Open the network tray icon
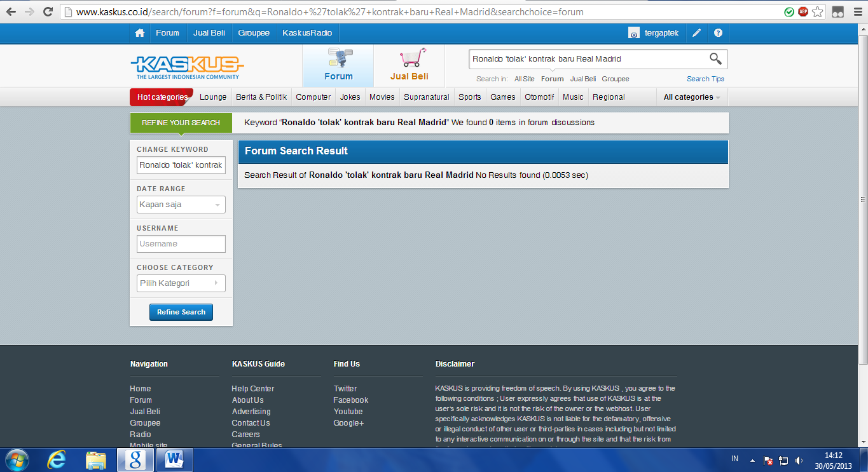 [783, 460]
